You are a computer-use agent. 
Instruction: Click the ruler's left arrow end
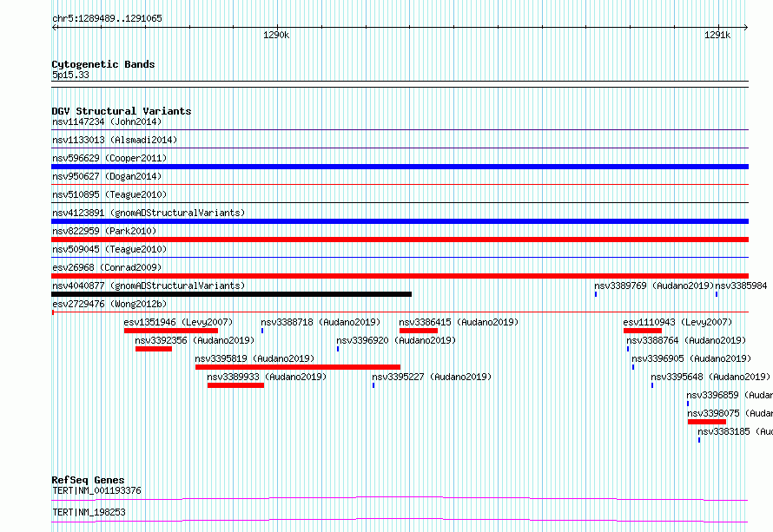[x=54, y=27]
